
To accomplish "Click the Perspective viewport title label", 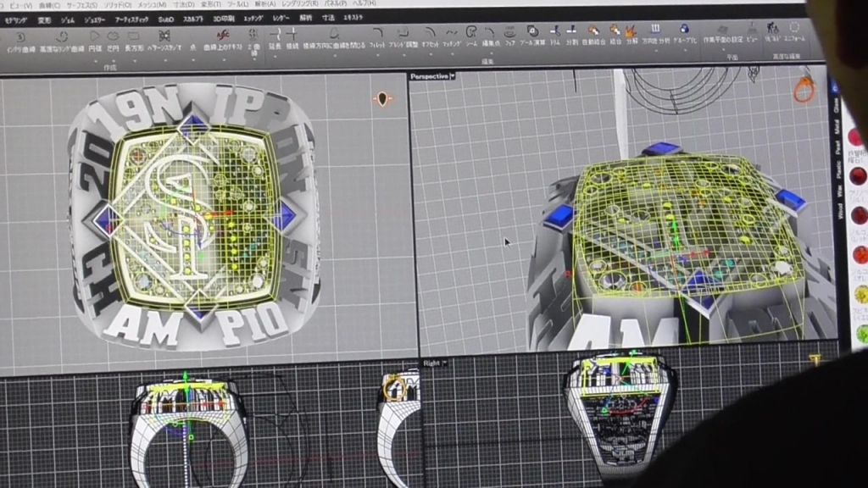I will [x=429, y=76].
